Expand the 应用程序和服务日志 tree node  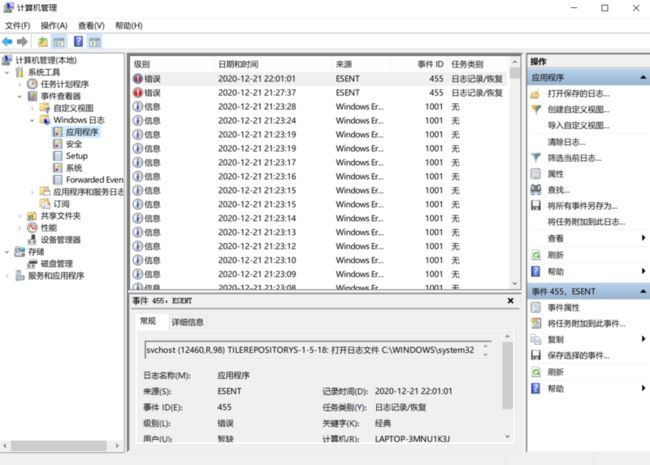pyautogui.click(x=32, y=192)
